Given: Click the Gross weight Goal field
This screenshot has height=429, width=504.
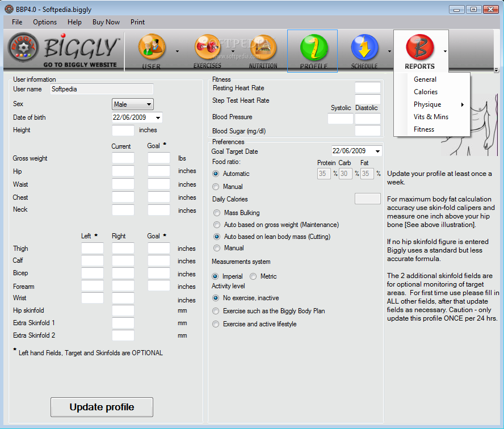Looking at the screenshot, I should pos(159,158).
